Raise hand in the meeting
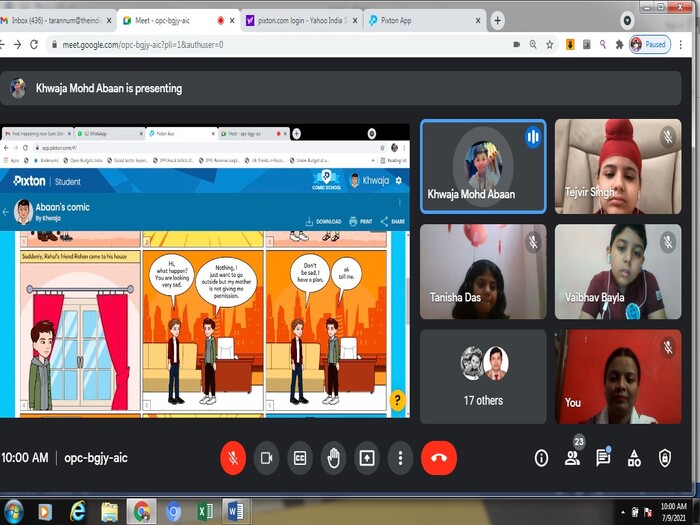This screenshot has width=700, height=525. [333, 458]
